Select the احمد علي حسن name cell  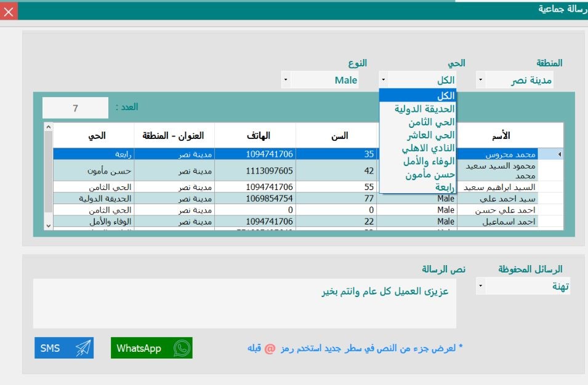tap(498, 210)
